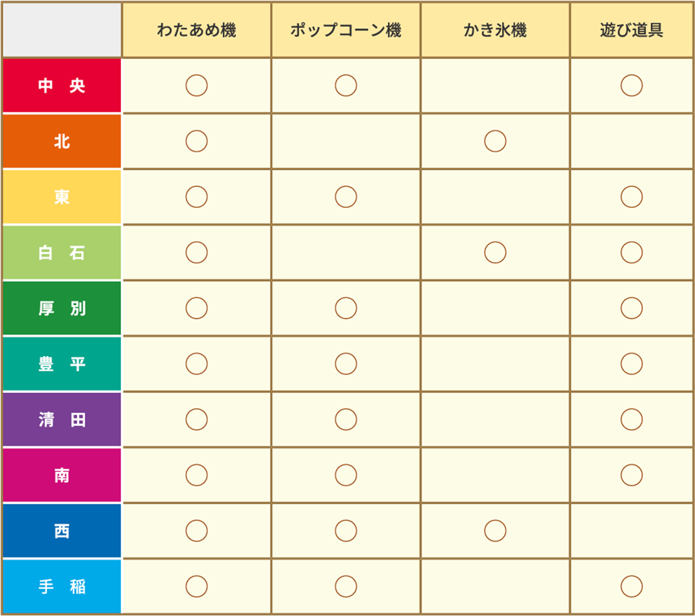Click the circle for 北 かき氷機
The width and height of the screenshot is (695, 616).
click(x=495, y=141)
